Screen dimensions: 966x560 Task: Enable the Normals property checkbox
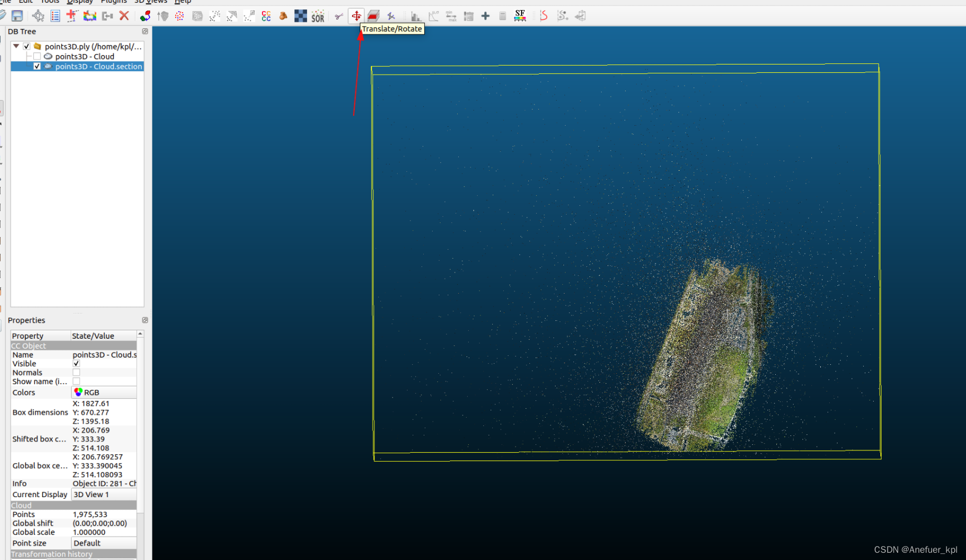tap(76, 373)
